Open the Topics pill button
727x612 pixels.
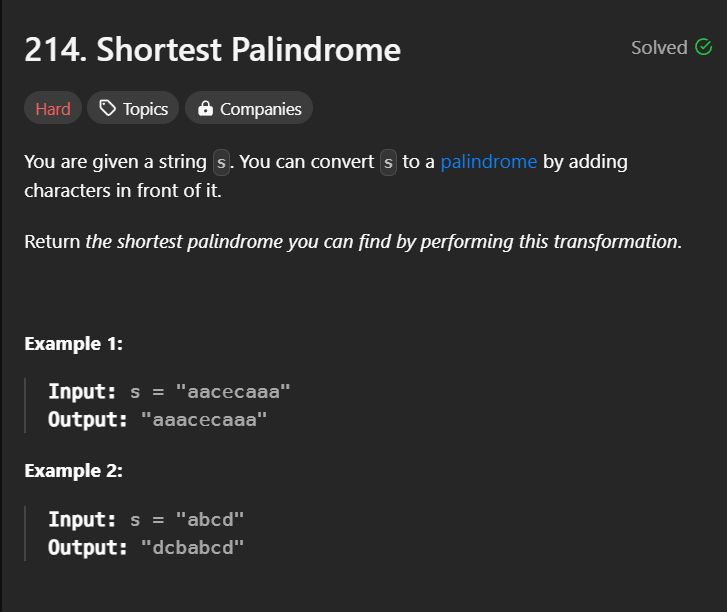(x=133, y=108)
